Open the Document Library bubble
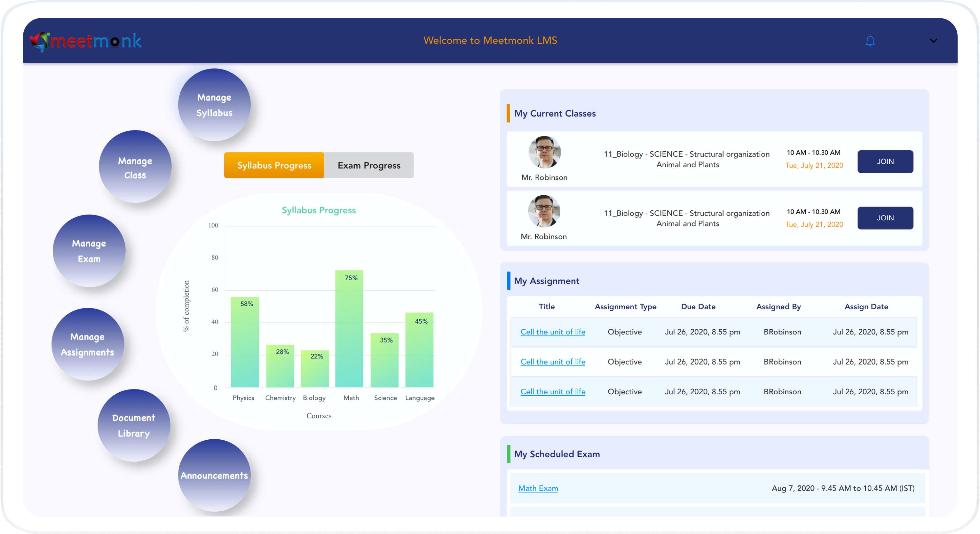 point(133,425)
